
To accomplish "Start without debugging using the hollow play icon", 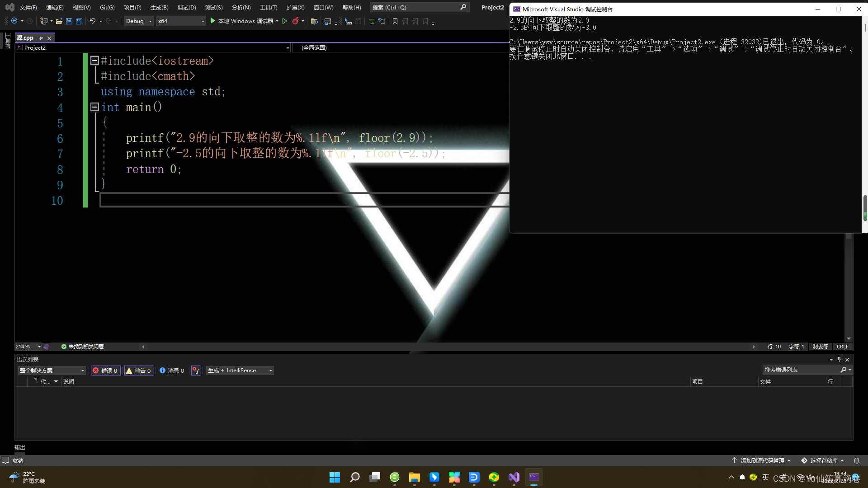I will [x=285, y=21].
